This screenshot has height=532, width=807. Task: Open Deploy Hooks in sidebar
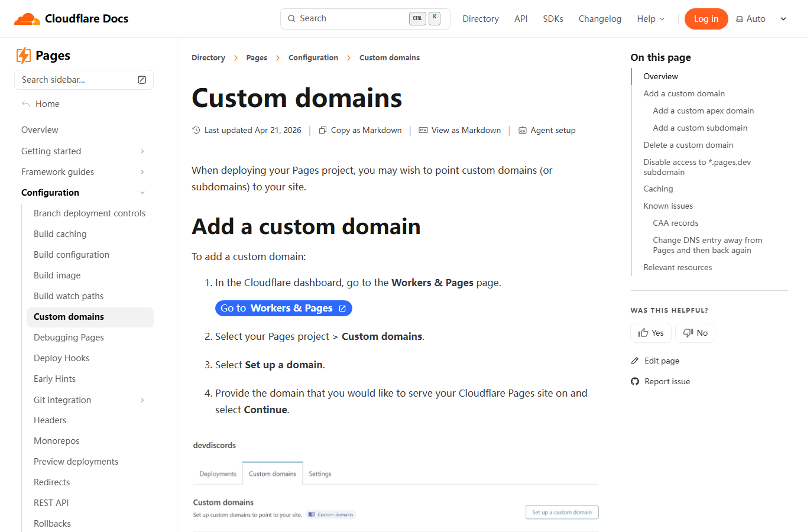61,358
